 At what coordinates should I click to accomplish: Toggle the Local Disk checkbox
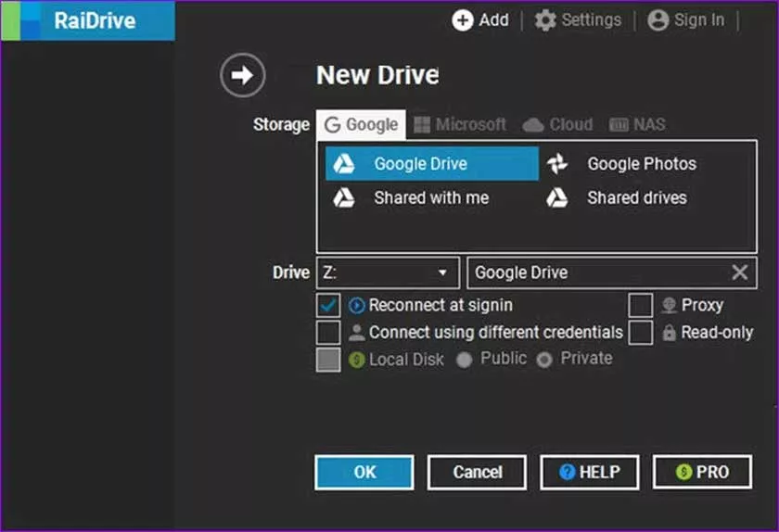click(328, 360)
